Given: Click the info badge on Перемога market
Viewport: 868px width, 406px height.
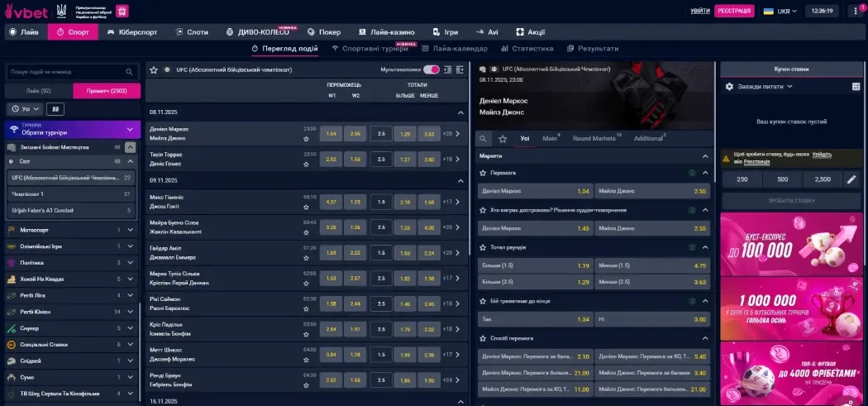Looking at the screenshot, I should [692, 173].
